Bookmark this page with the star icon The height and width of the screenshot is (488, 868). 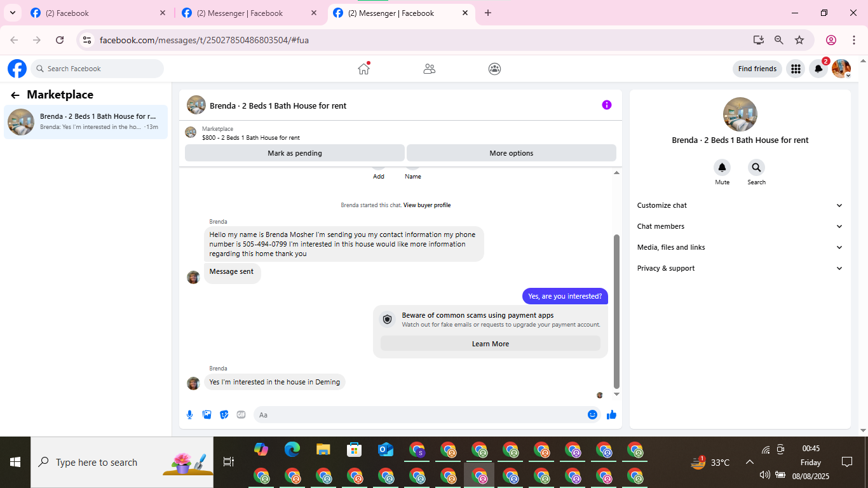coord(799,40)
